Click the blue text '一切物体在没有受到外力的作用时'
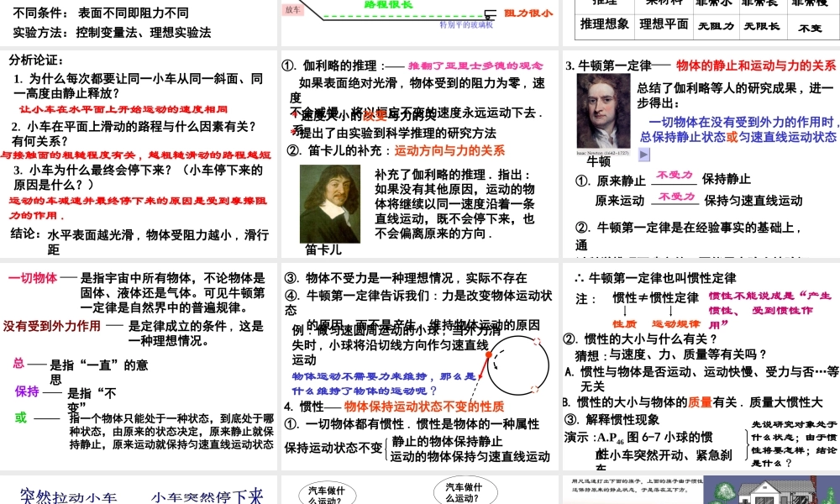840x504 pixels. [x=742, y=122]
